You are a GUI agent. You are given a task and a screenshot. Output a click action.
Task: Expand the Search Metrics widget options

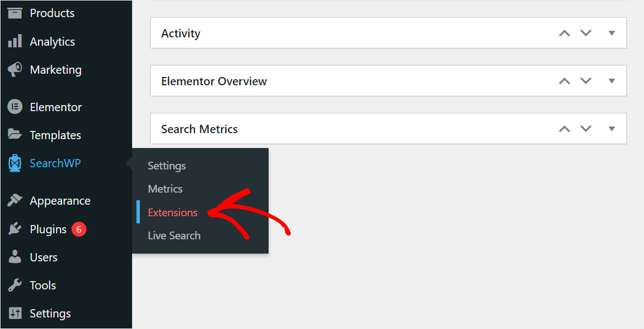[x=612, y=128]
